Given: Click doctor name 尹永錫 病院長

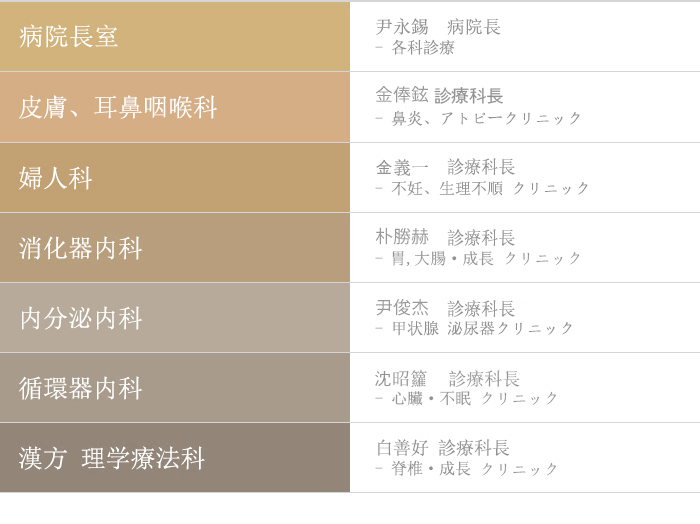Looking at the screenshot, I should coord(438,27).
